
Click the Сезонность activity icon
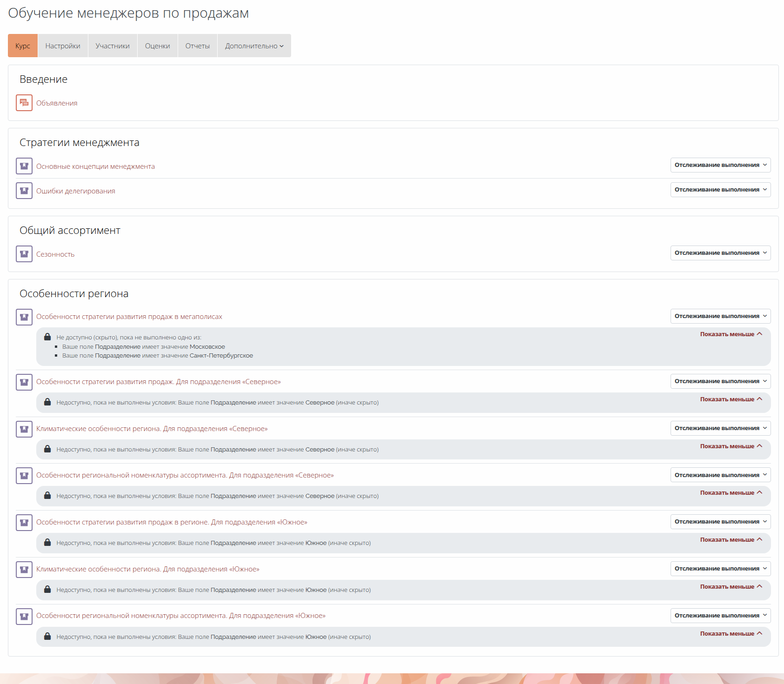tap(24, 254)
